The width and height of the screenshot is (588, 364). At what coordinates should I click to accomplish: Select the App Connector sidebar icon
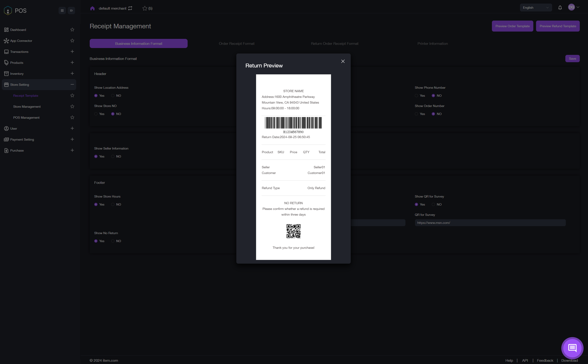[x=6, y=41]
